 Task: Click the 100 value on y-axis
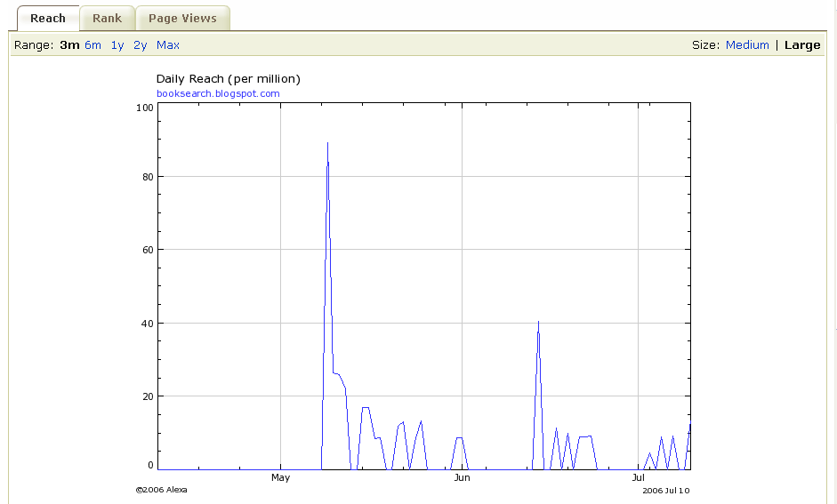[144, 108]
